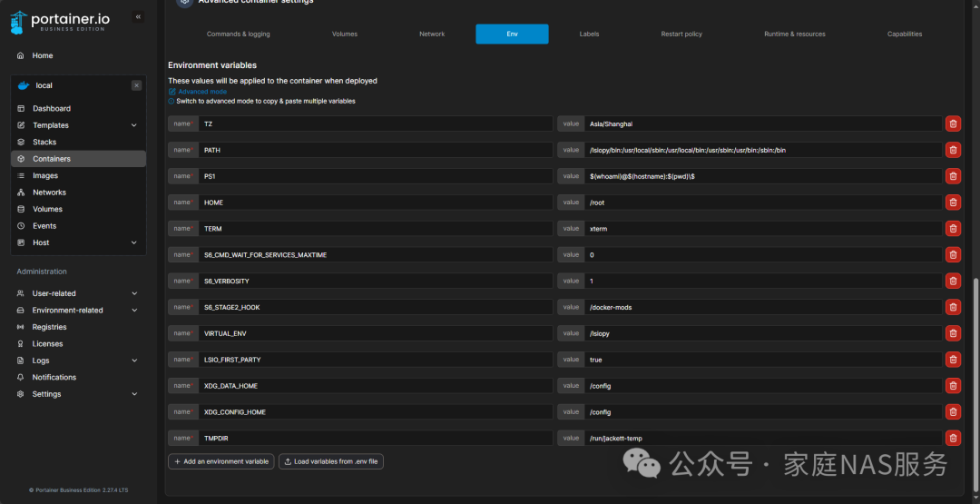Add an environment variable

[x=221, y=461]
